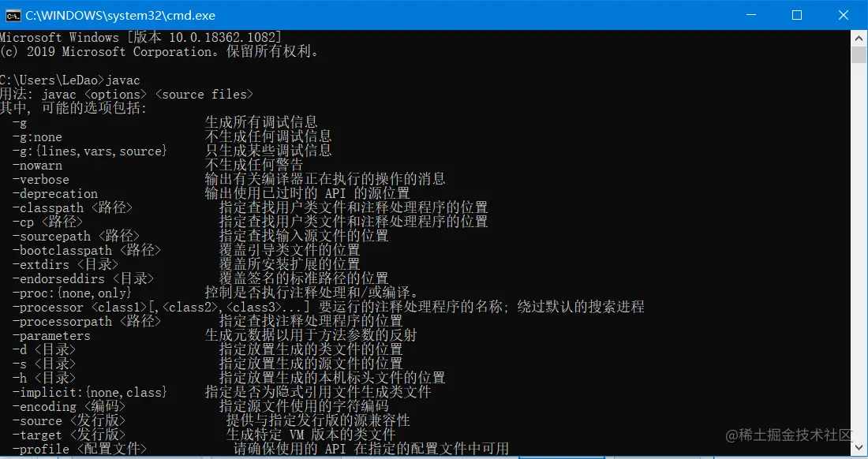Select the -deprecation option text
The height and width of the screenshot is (459, 868).
coord(55,194)
